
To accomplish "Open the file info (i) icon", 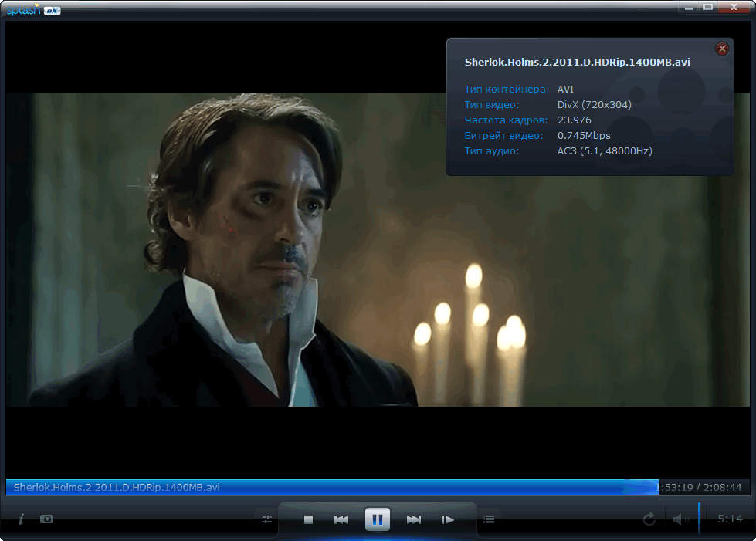I will 21,519.
